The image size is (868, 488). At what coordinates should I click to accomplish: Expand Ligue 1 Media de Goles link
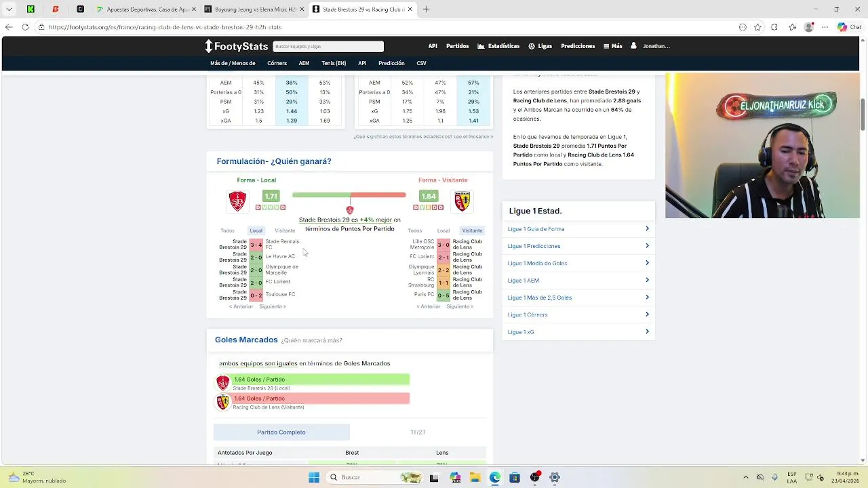coord(578,263)
